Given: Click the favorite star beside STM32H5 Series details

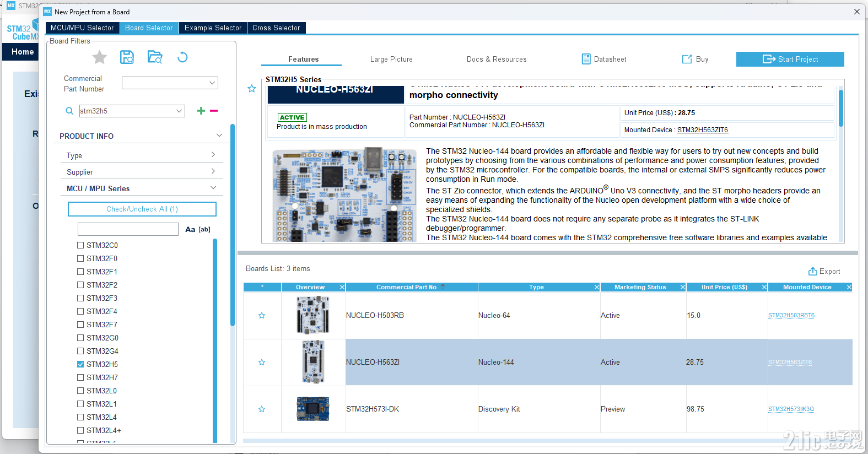Looking at the screenshot, I should [252, 88].
